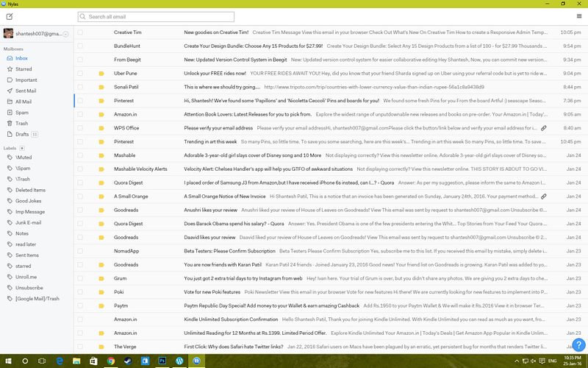The width and height of the screenshot is (588, 368).
Task: Select checkbox for Poki email
Action: [x=80, y=291]
